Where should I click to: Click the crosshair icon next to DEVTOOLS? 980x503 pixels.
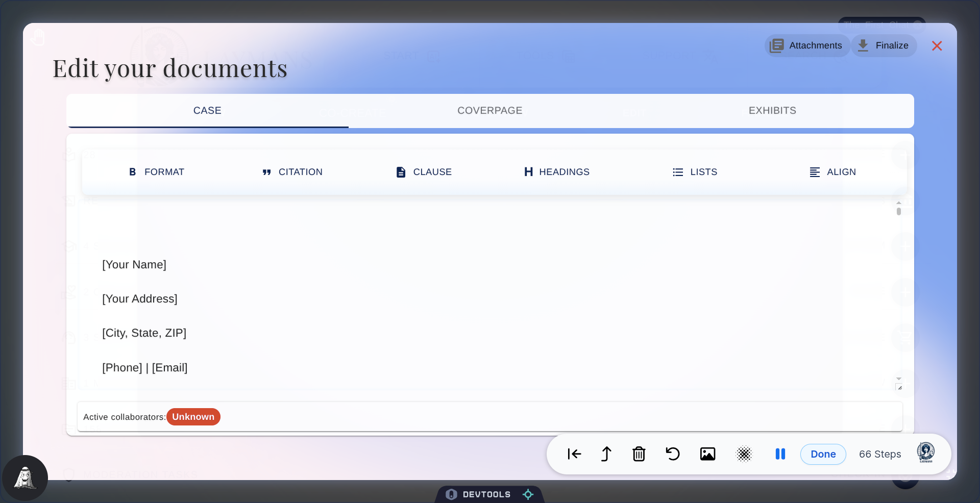point(528,494)
